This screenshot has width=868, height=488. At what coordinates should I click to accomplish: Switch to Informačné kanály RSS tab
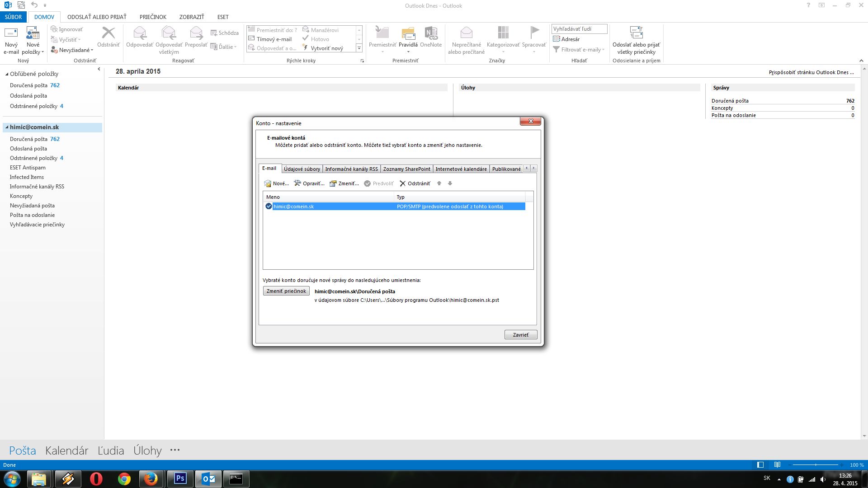click(x=351, y=169)
